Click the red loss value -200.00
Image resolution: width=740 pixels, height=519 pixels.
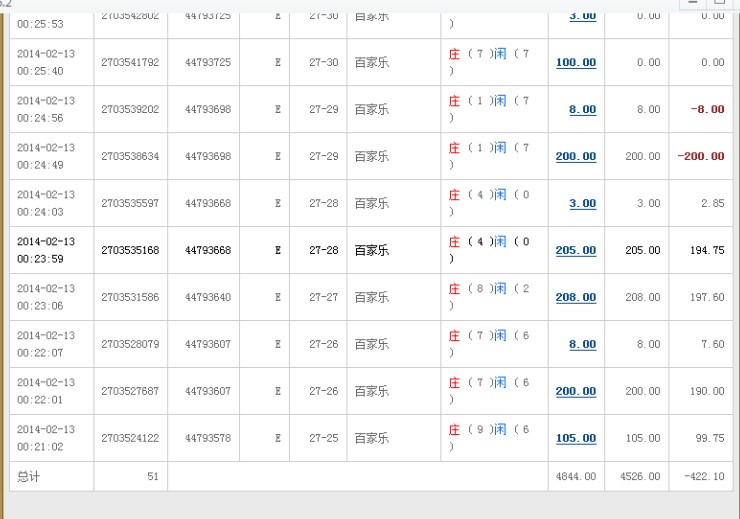(700, 156)
